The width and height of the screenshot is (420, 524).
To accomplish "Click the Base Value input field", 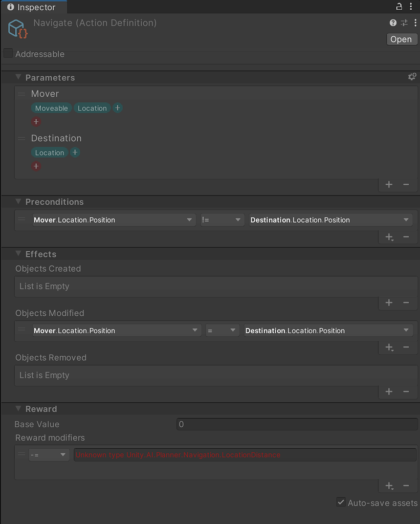I will point(297,424).
